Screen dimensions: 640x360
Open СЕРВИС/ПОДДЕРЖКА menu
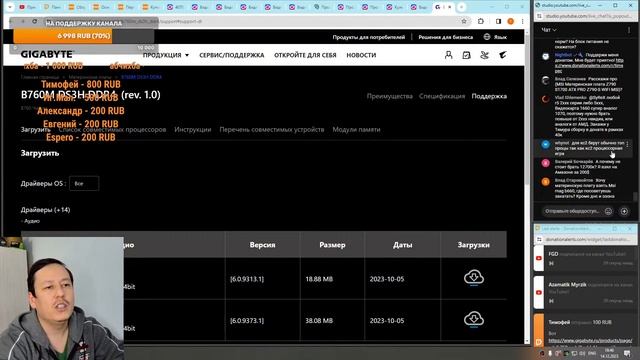(231, 55)
